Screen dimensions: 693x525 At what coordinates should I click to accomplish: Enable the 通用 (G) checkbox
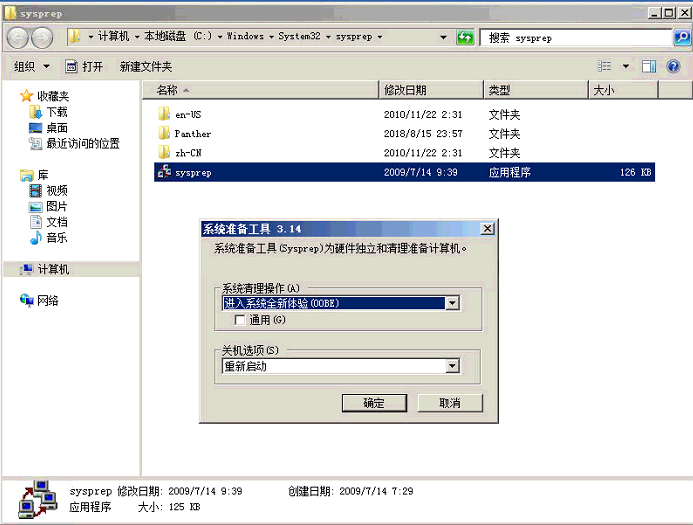[240, 320]
